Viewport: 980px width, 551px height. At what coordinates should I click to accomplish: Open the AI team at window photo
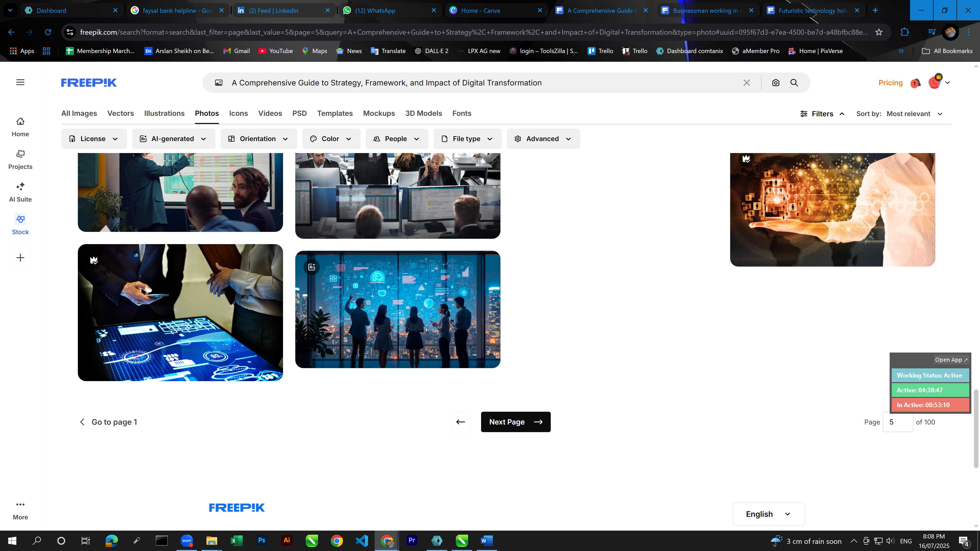click(398, 309)
